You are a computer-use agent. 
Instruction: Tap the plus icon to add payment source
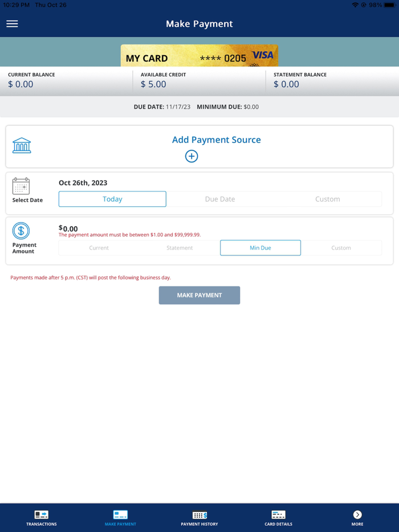coord(192,156)
